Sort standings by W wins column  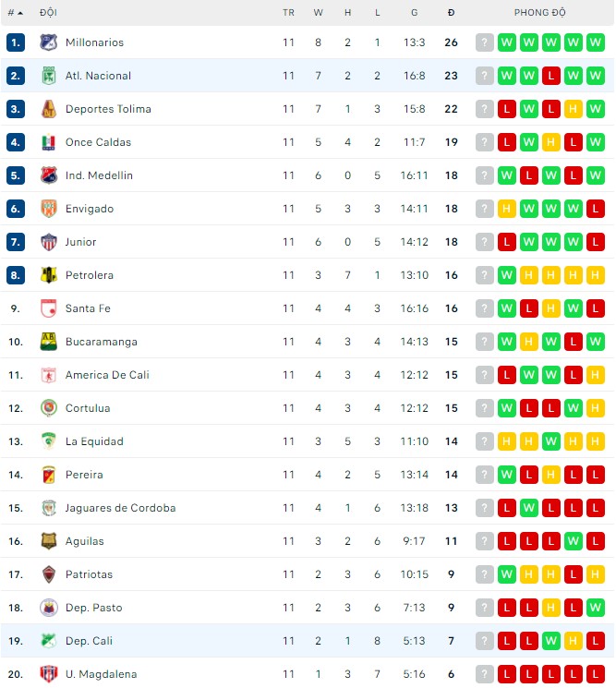(x=318, y=13)
